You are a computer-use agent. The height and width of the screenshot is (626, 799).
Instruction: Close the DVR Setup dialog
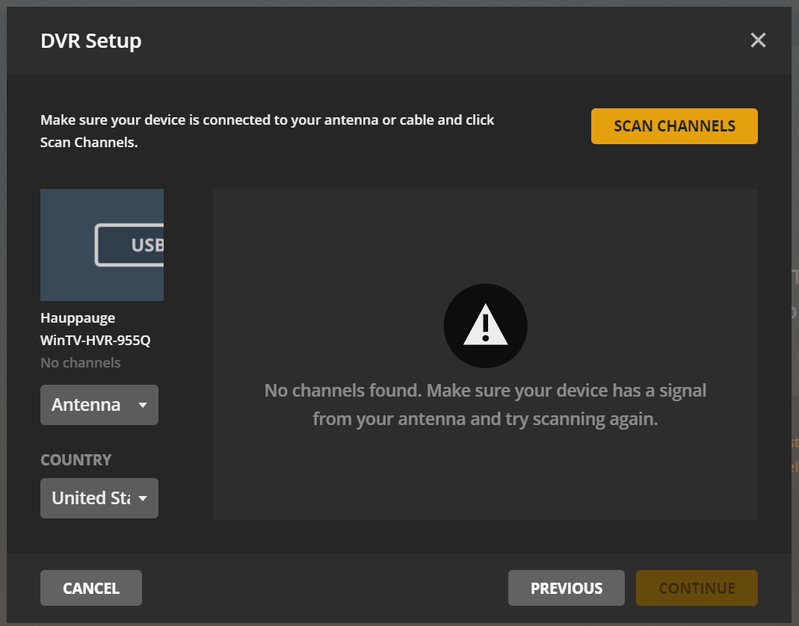click(758, 40)
